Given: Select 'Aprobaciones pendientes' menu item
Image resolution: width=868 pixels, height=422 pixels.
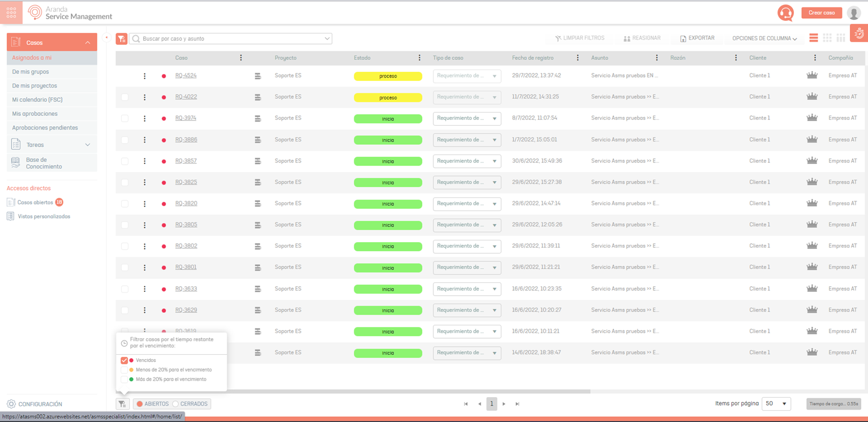Looking at the screenshot, I should (45, 128).
